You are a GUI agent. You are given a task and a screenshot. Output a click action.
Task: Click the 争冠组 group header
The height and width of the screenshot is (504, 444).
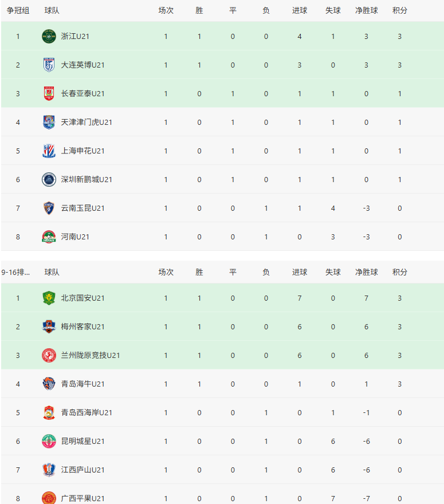click(x=18, y=10)
